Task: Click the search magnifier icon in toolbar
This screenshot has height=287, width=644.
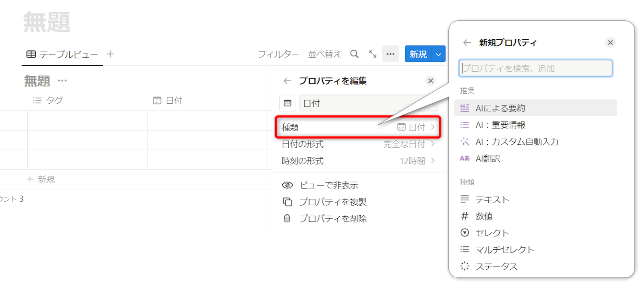Action: coord(354,54)
